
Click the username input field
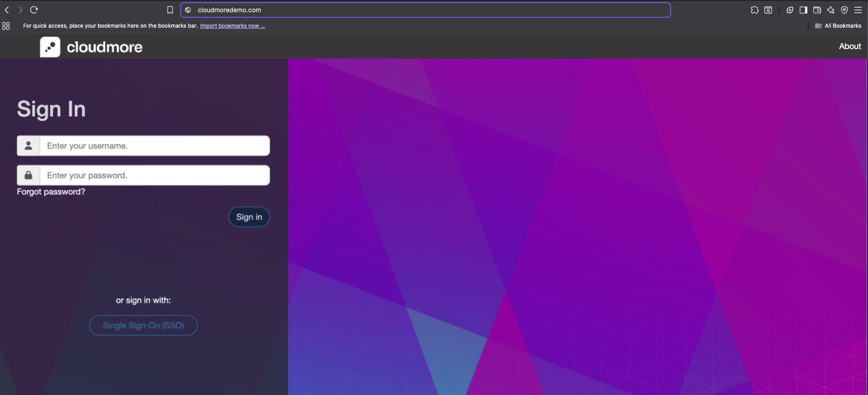pos(154,146)
